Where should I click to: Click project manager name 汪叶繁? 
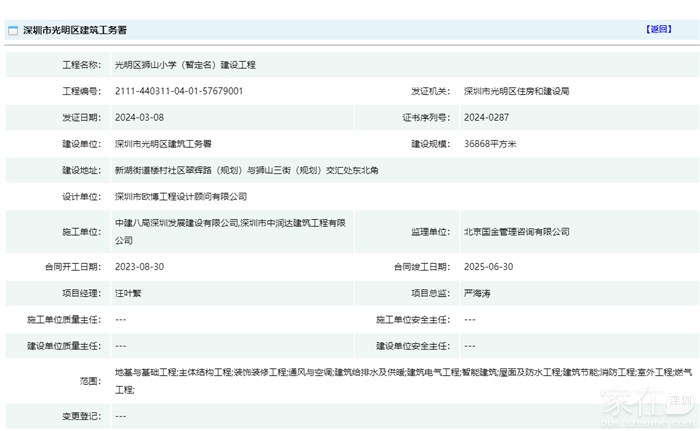(x=130, y=293)
